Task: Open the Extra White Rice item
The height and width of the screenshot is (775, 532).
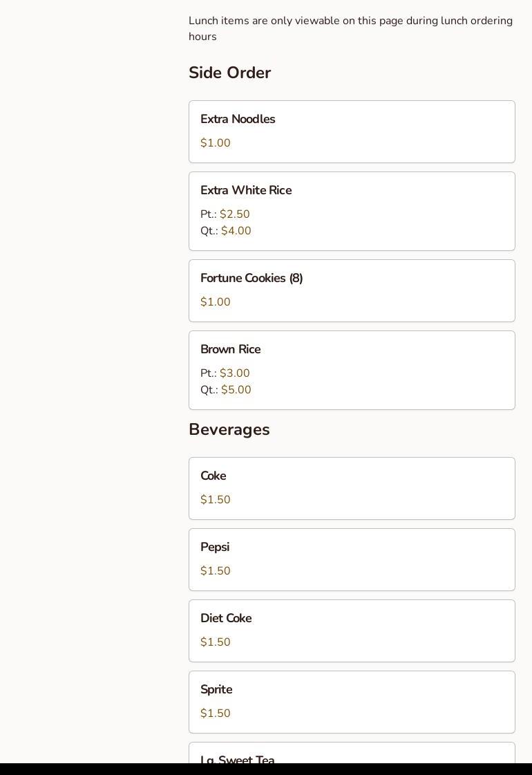Action: tap(246, 191)
